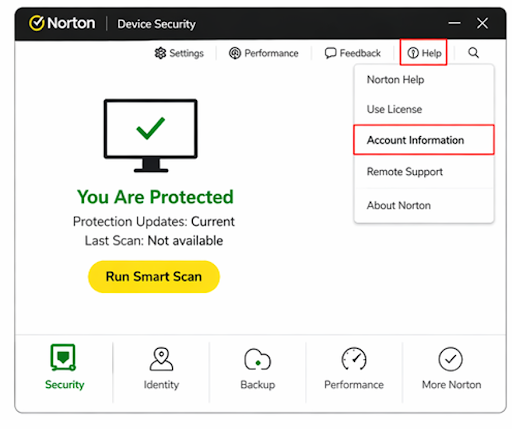Select Remote Support menu entry

point(424,172)
